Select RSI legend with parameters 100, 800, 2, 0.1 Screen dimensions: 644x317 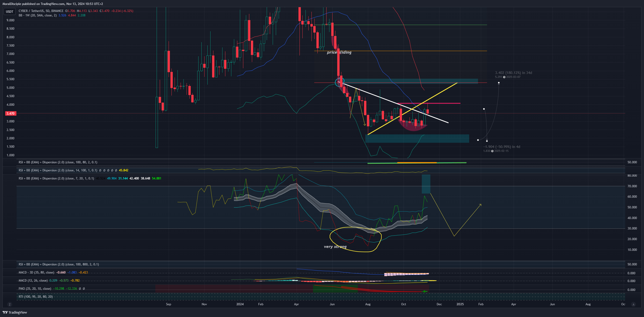pos(59,264)
